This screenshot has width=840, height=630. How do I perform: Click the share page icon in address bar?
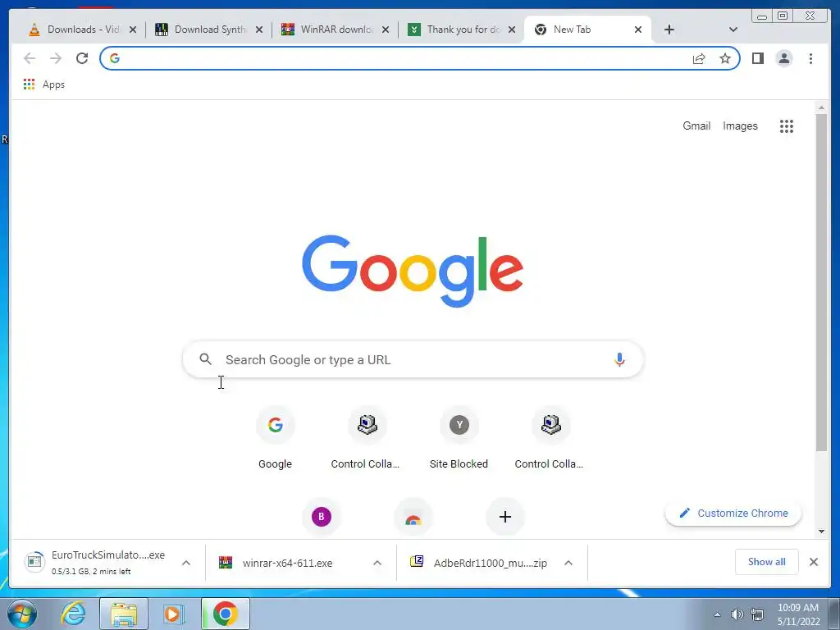pyautogui.click(x=699, y=58)
